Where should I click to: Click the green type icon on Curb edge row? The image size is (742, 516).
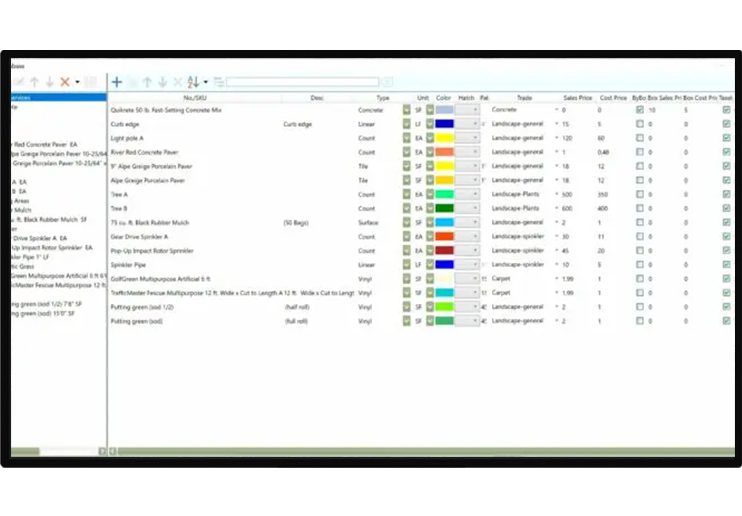pos(406,124)
